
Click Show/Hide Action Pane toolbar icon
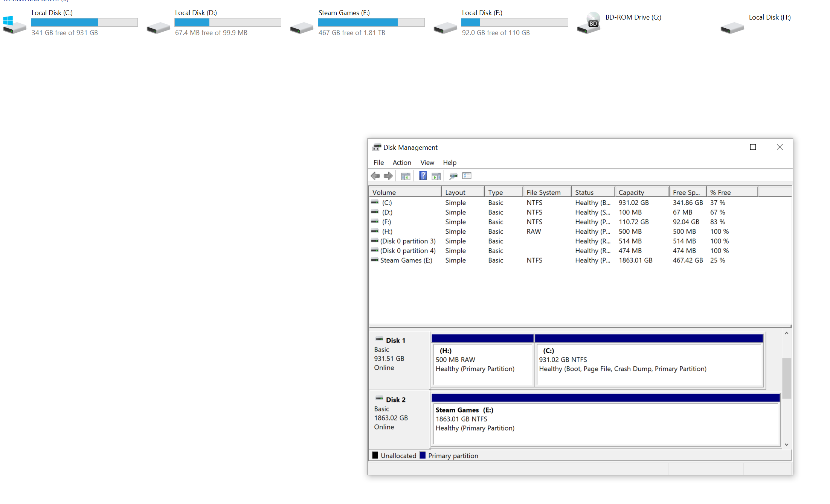(x=436, y=176)
